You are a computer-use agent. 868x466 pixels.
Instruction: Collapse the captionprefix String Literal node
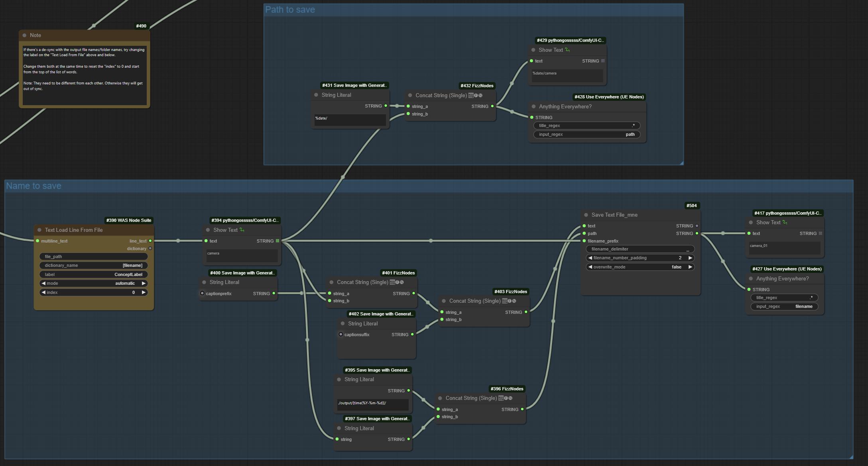(x=205, y=282)
